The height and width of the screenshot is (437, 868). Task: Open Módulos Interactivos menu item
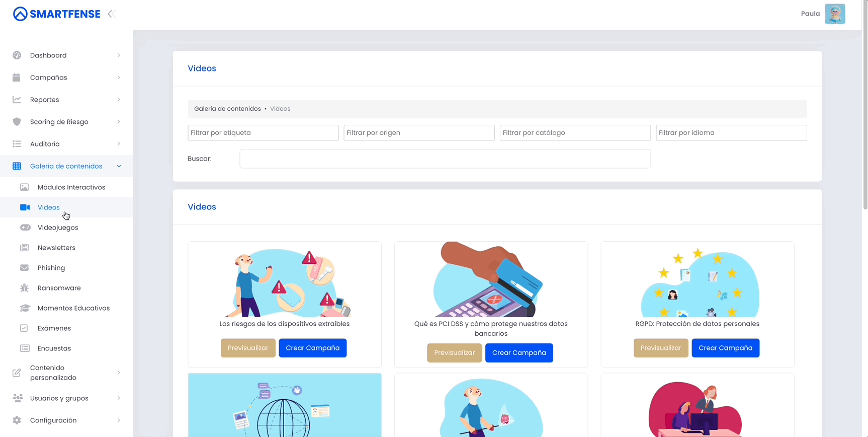point(66,187)
